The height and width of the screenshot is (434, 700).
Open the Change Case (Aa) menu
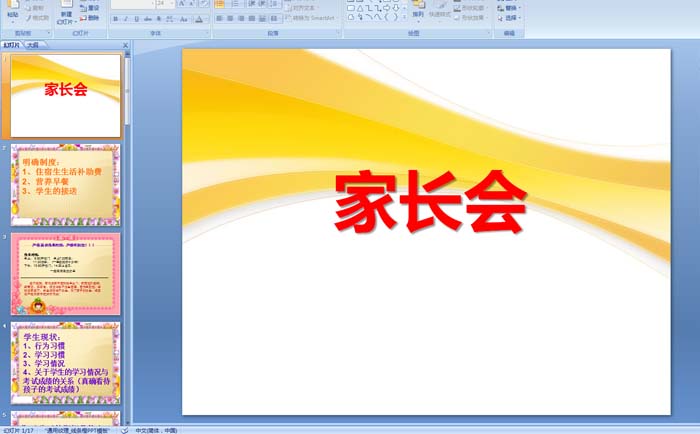coord(184,19)
